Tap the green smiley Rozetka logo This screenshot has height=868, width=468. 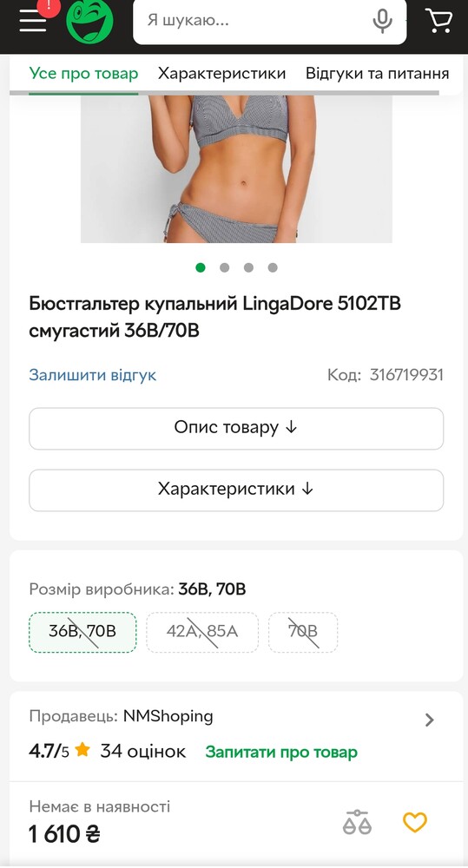click(x=89, y=21)
